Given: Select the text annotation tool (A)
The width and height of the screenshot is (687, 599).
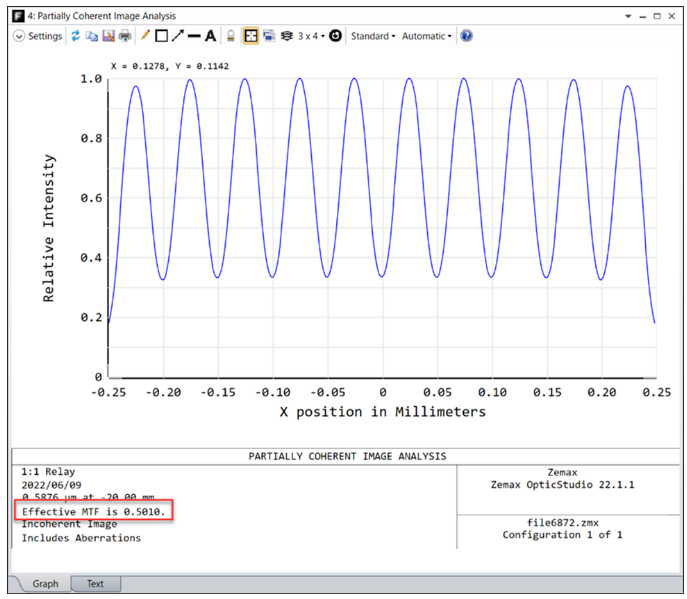Looking at the screenshot, I should (210, 36).
